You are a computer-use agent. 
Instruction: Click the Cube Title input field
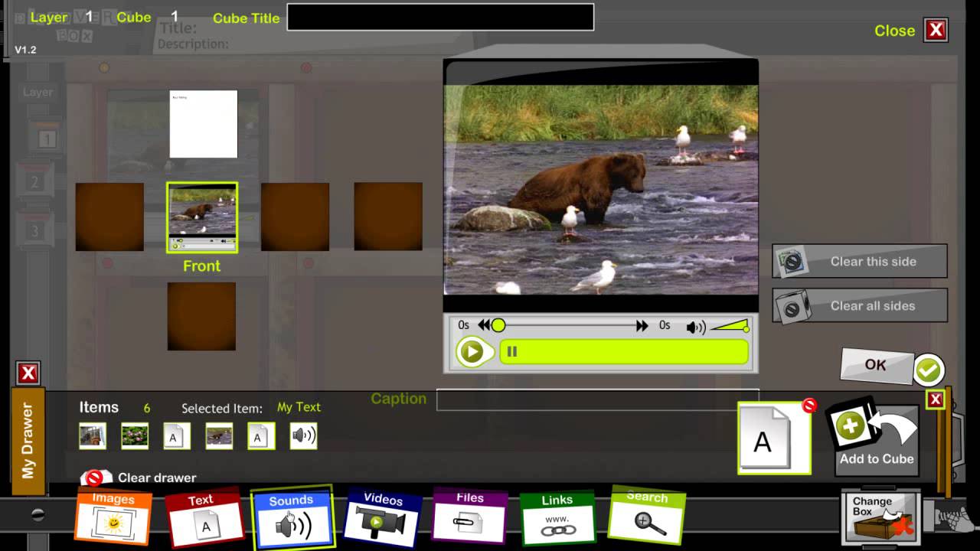point(440,18)
